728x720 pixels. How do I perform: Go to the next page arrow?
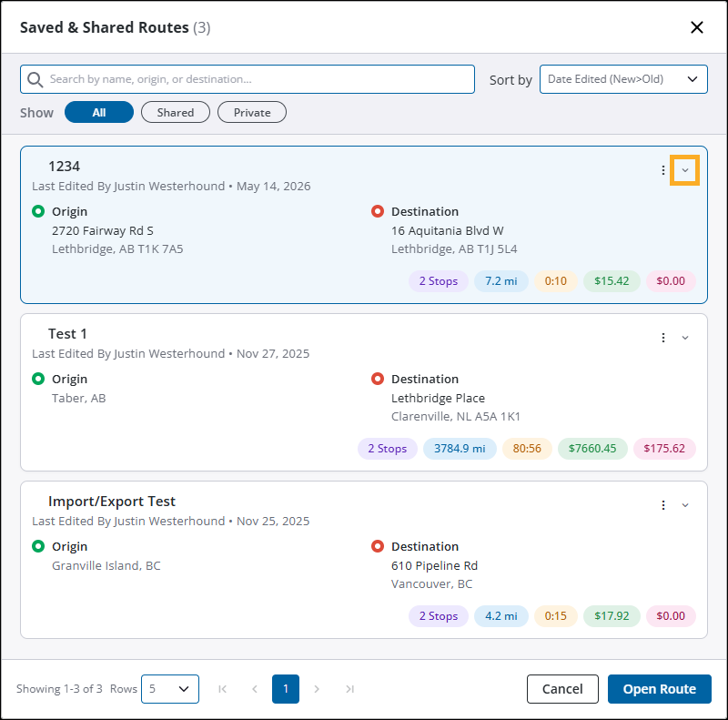[x=317, y=689]
